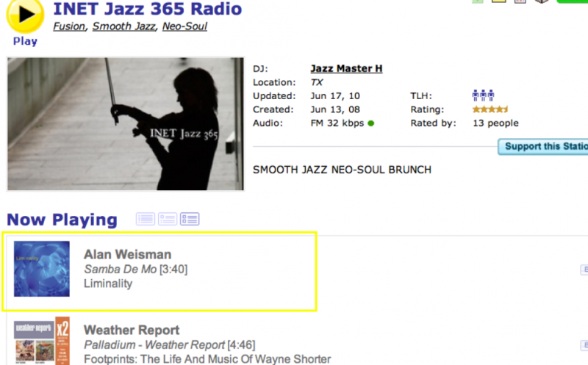Switch to medium detail list view icon
588x365 pixels.
click(x=168, y=219)
